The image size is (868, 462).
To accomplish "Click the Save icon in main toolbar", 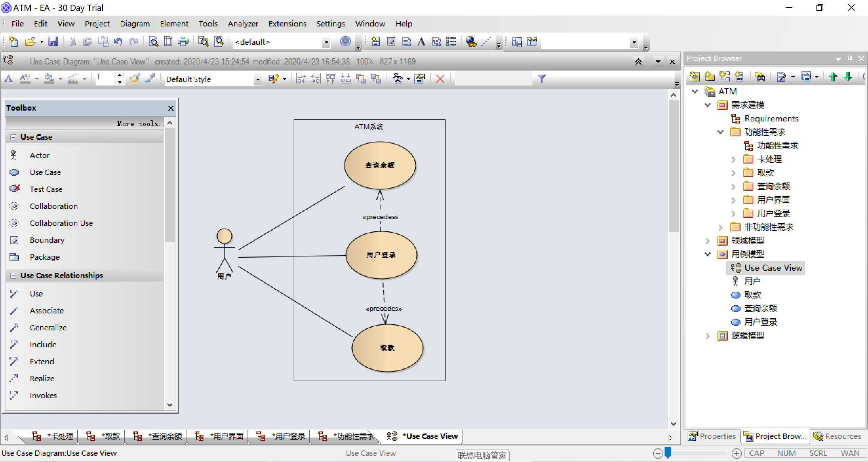I will (53, 42).
